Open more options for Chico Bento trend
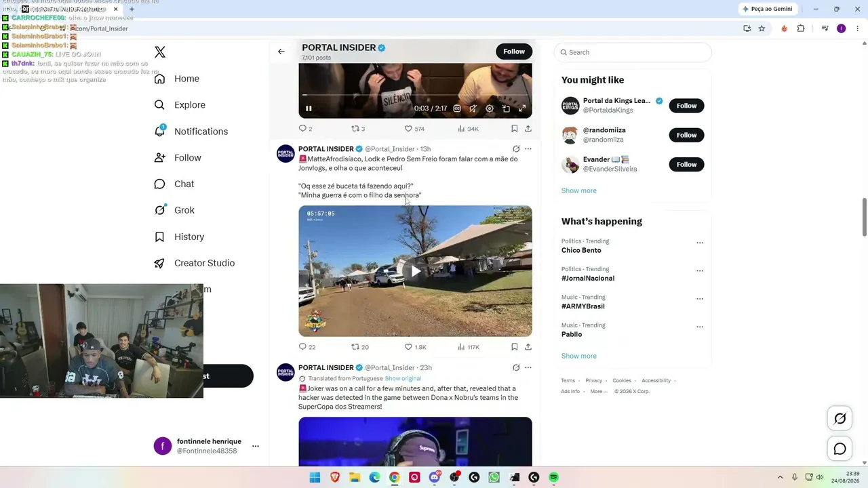The width and height of the screenshot is (868, 488). 700,243
